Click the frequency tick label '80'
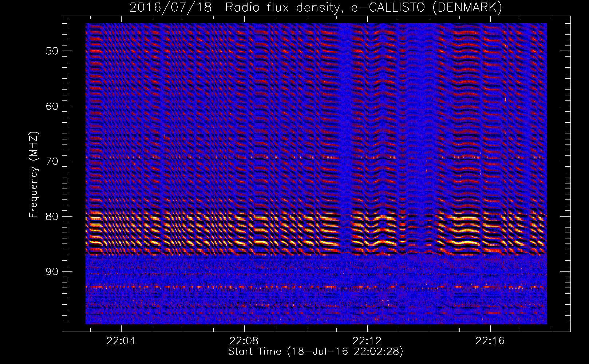 [x=52, y=217]
